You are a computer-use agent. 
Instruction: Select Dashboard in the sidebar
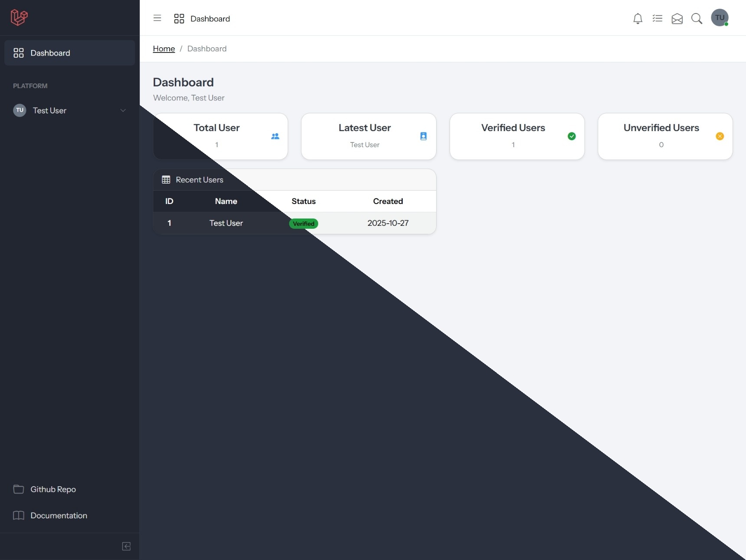click(69, 53)
